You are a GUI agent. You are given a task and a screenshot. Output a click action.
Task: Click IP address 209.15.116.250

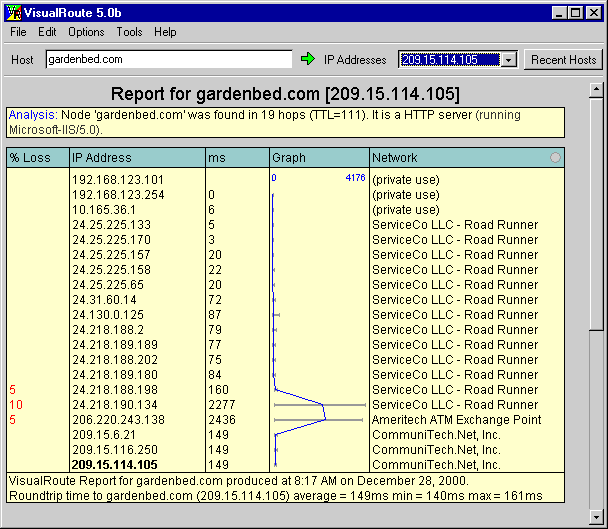(x=115, y=450)
